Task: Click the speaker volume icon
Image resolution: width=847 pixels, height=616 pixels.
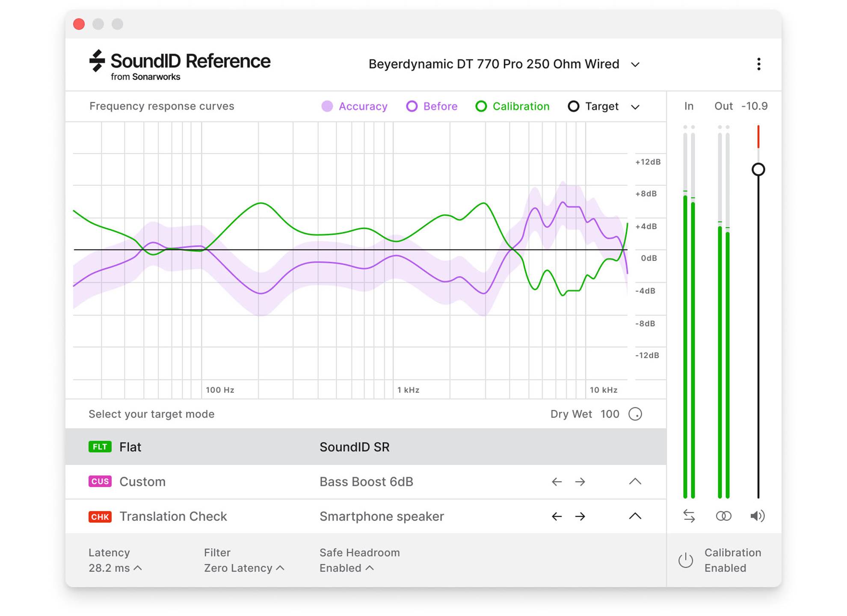Action: [757, 516]
